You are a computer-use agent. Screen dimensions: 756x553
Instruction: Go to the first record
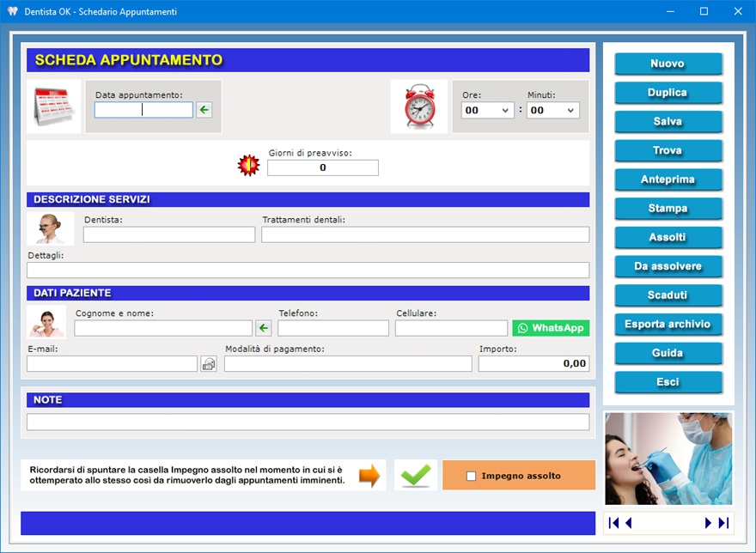(613, 523)
